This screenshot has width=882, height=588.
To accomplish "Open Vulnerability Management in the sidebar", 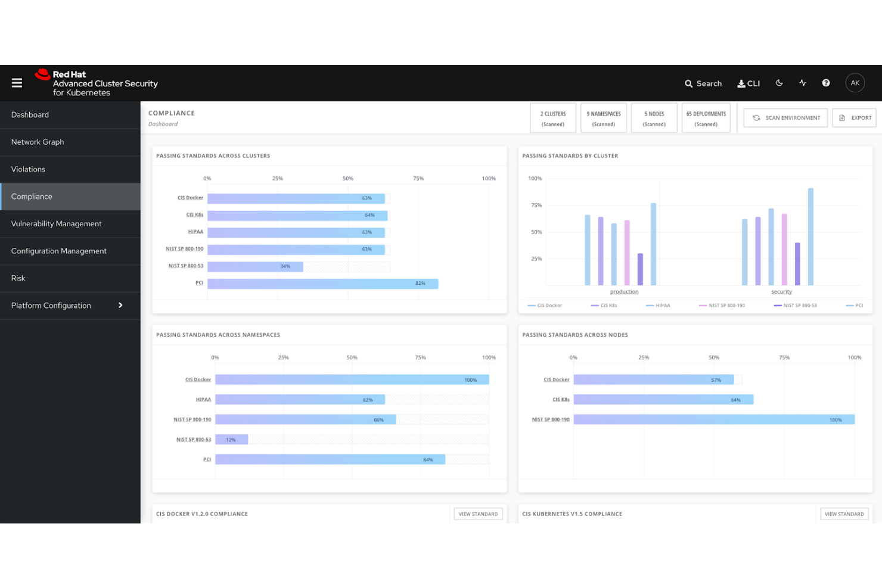I will (56, 223).
